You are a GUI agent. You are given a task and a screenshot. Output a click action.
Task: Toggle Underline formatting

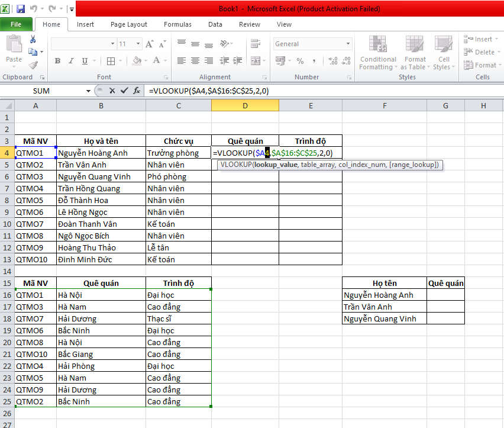click(85, 61)
